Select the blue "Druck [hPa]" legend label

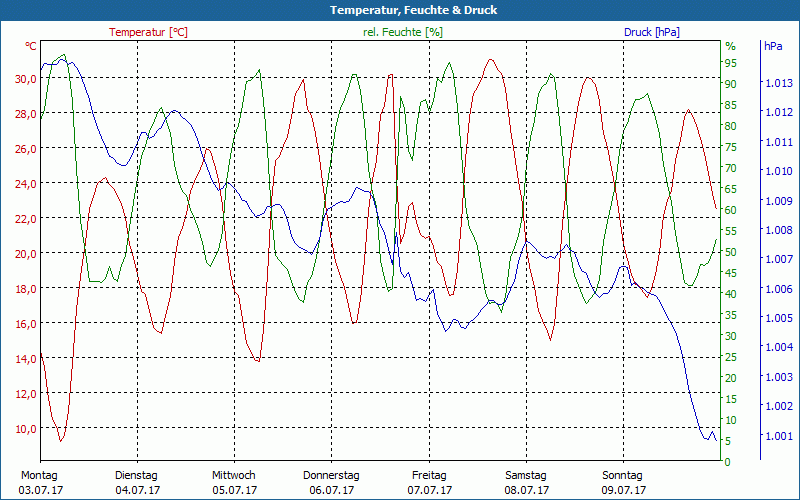point(651,32)
